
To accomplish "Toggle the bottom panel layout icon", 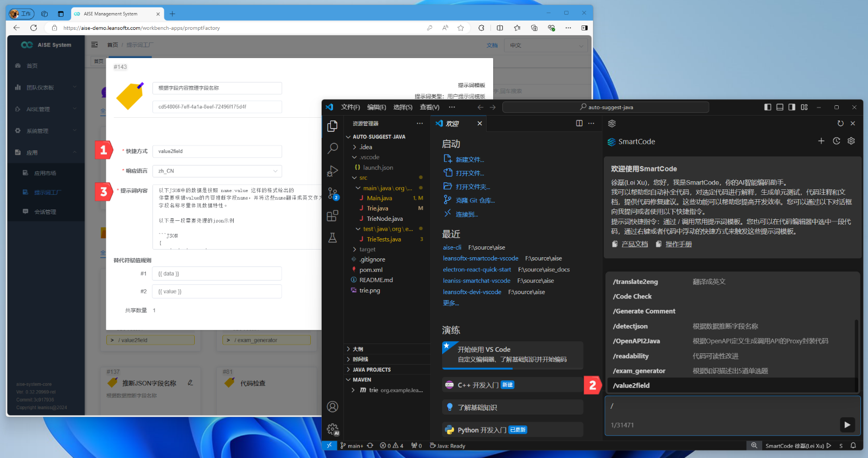I will pyautogui.click(x=780, y=107).
